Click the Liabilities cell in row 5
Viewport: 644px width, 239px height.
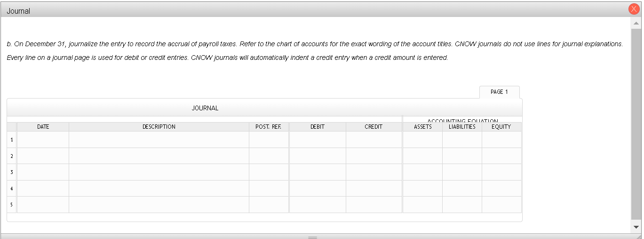(462, 205)
